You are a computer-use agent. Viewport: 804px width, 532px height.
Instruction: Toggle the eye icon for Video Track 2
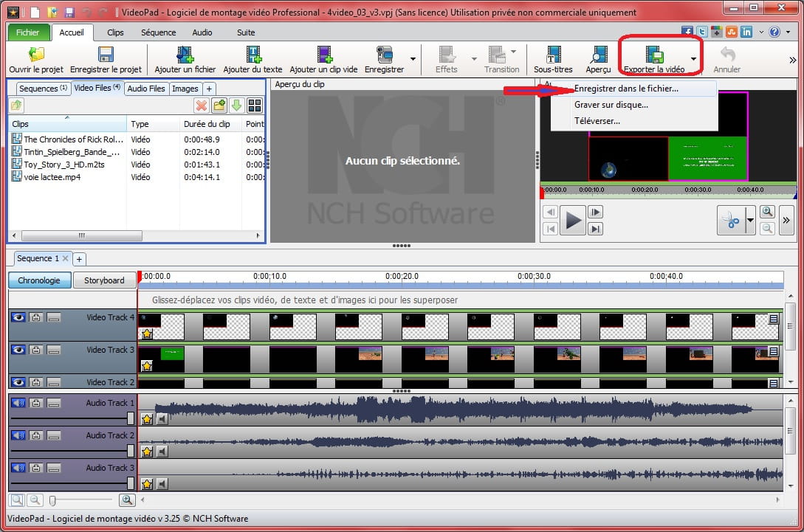(18, 382)
